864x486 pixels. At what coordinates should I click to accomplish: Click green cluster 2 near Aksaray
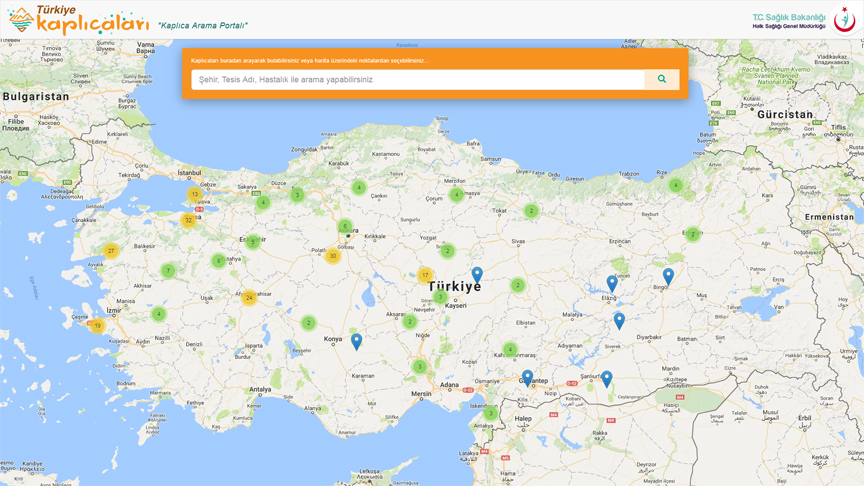[409, 321]
